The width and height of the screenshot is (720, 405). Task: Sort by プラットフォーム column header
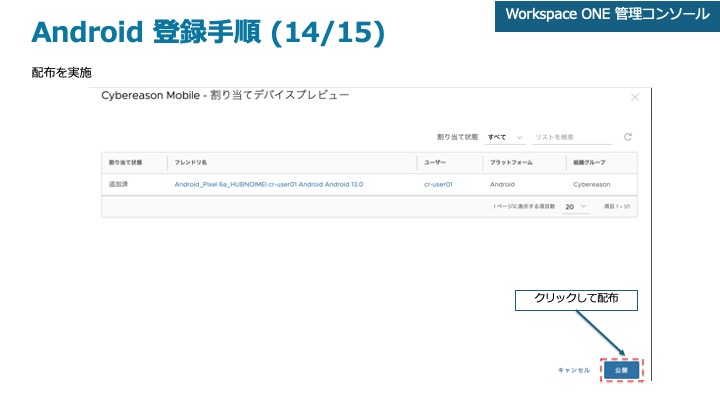point(511,163)
